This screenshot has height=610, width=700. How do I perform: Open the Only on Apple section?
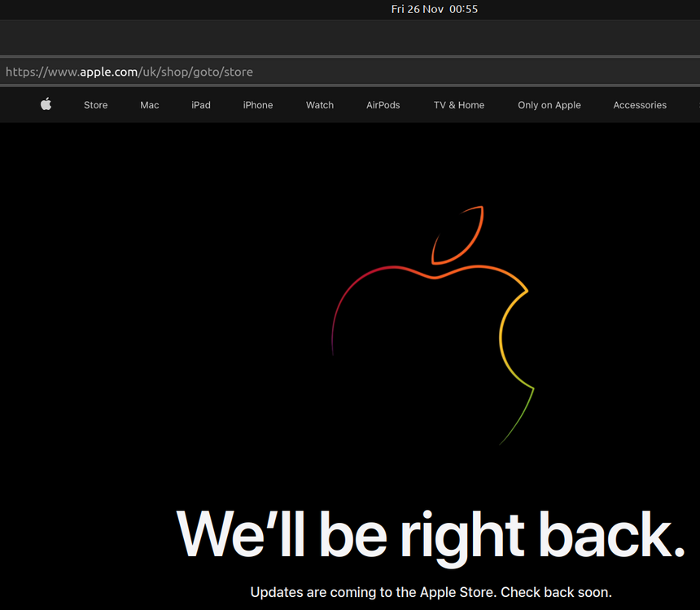point(549,105)
